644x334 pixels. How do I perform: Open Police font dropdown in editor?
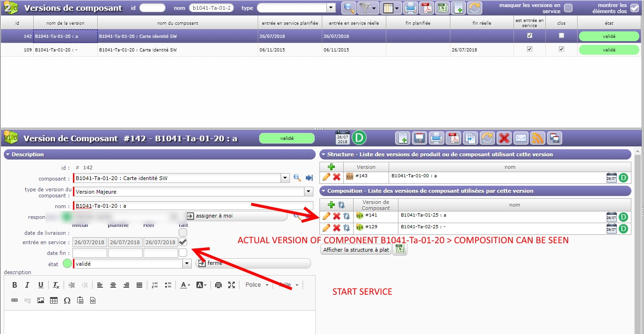[x=257, y=285]
